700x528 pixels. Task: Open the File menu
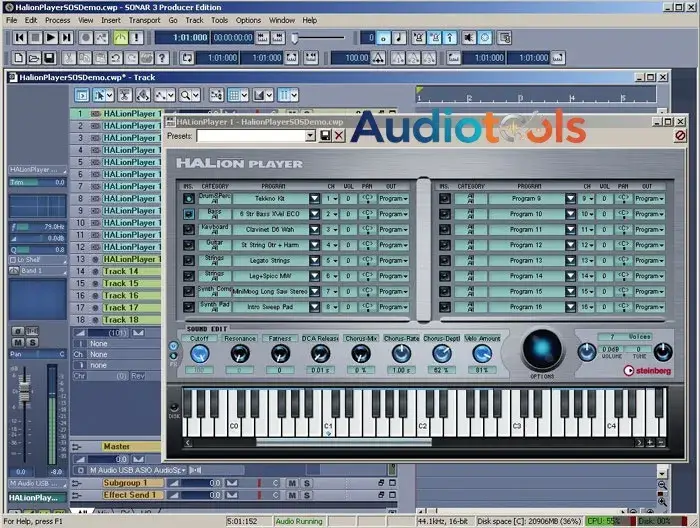click(12, 20)
